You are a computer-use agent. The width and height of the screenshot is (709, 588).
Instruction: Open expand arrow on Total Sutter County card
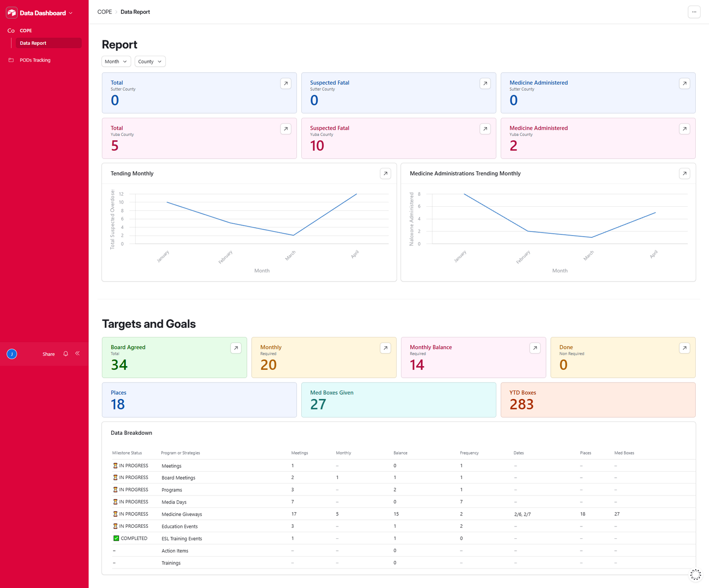coord(286,83)
